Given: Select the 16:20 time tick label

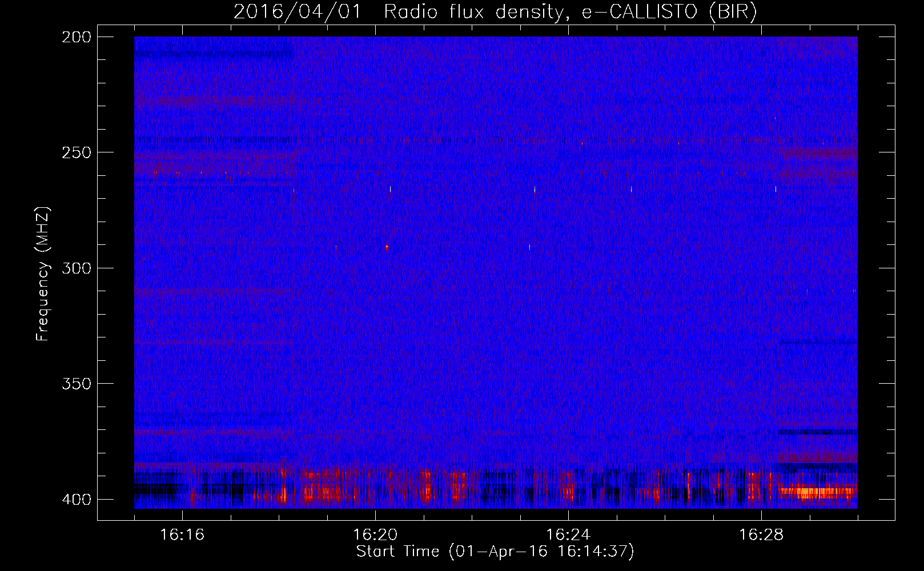Looking at the screenshot, I should (x=375, y=534).
